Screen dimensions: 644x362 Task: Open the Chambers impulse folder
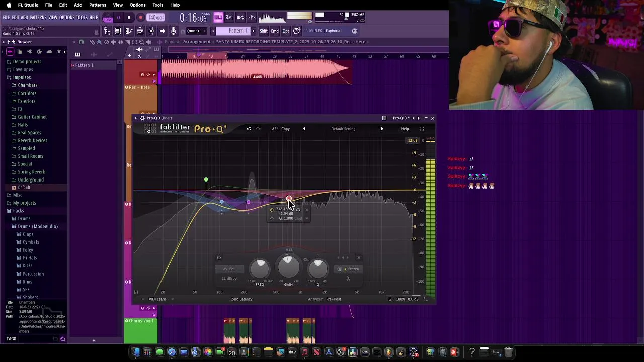tap(28, 85)
